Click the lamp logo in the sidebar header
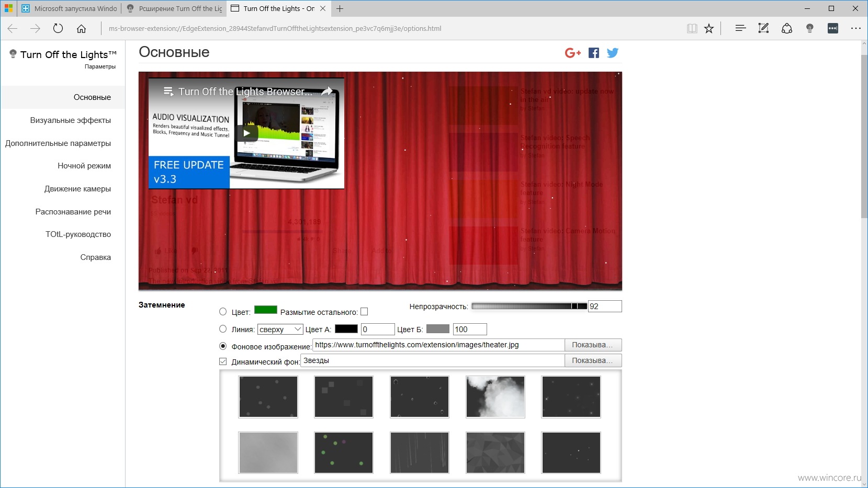The height and width of the screenshot is (488, 868). coord(13,53)
